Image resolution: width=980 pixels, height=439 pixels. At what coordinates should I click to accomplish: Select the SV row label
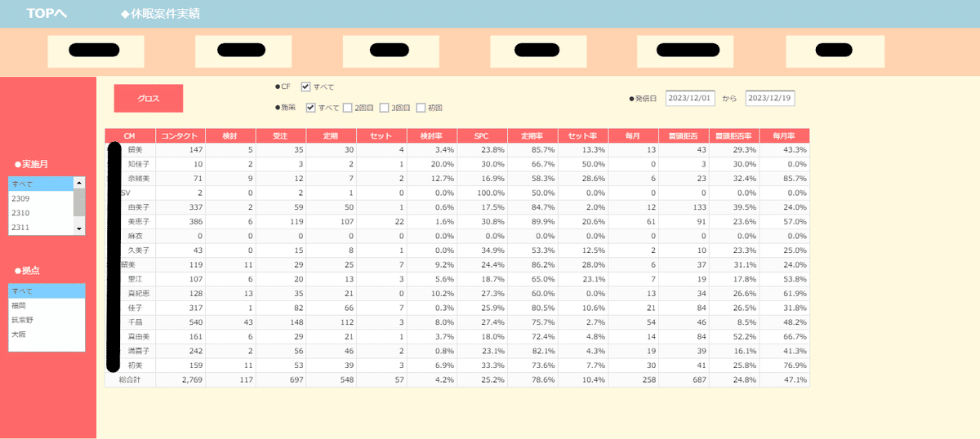[125, 193]
